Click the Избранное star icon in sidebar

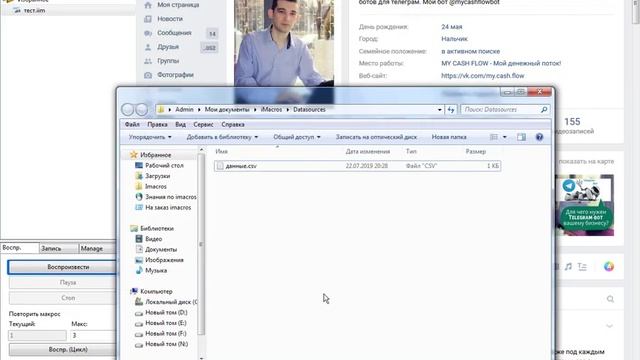coord(133,155)
